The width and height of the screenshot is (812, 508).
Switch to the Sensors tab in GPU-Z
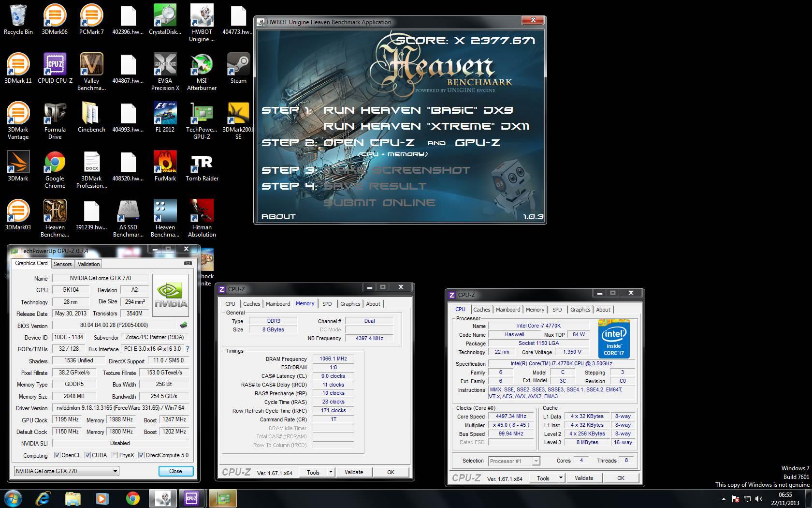pyautogui.click(x=62, y=264)
